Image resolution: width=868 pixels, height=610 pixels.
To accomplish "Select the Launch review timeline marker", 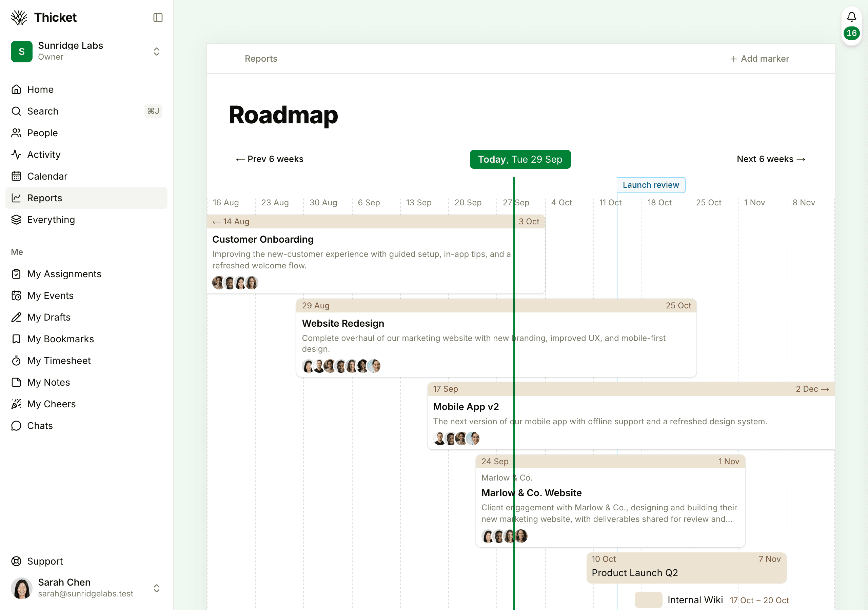I will [x=651, y=185].
